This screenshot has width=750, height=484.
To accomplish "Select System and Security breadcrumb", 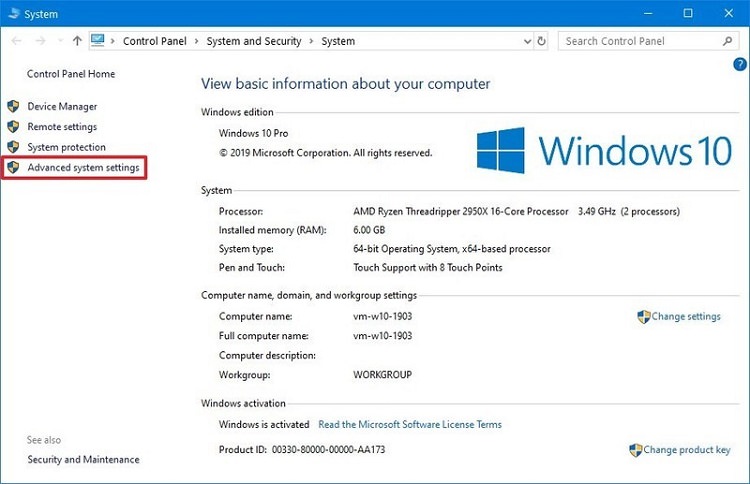I will pos(255,42).
